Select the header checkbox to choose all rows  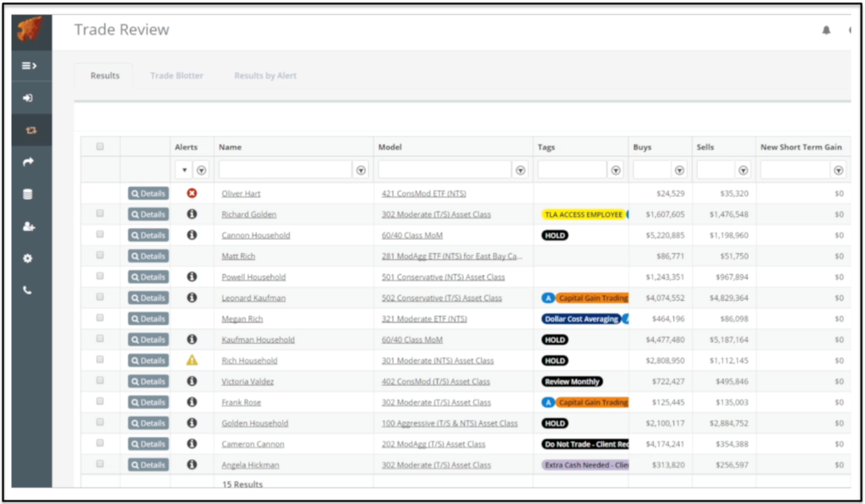[x=100, y=145]
